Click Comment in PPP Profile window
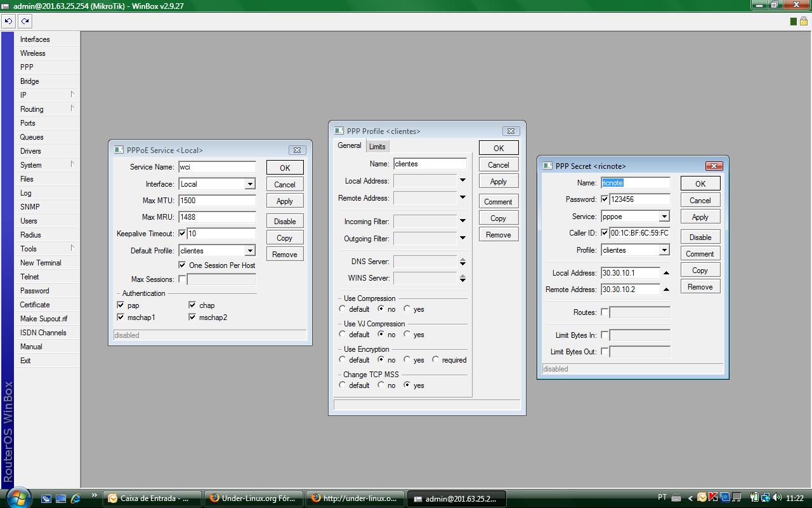 click(499, 202)
